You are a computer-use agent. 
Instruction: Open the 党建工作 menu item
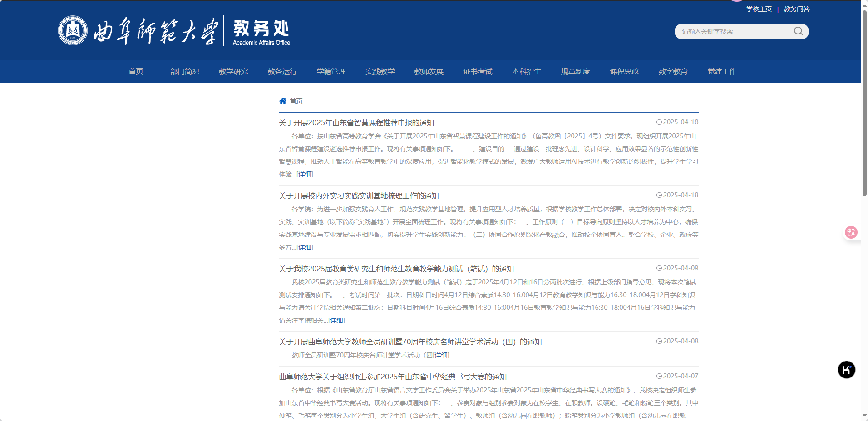(722, 71)
